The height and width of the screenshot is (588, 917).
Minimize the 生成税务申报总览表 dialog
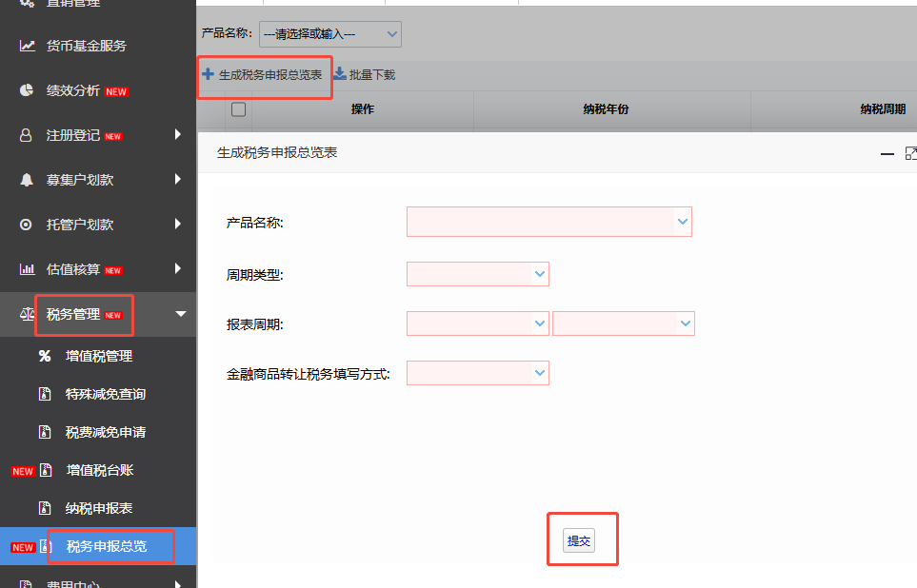[x=887, y=154]
